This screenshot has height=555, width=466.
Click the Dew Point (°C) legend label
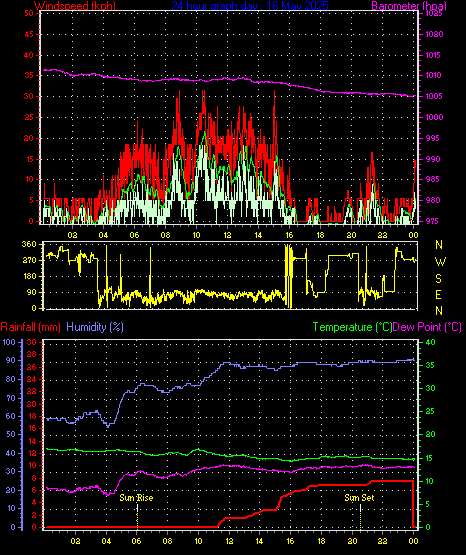click(427, 327)
